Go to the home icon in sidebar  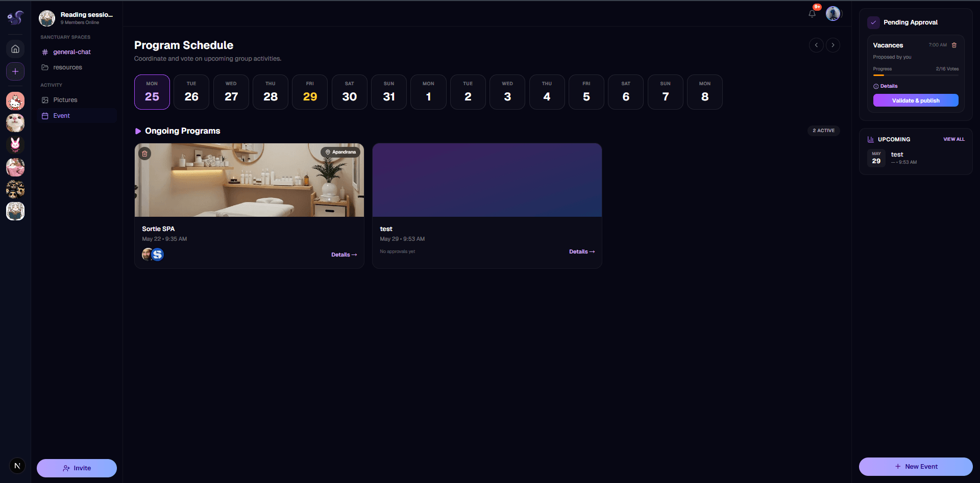pos(15,49)
